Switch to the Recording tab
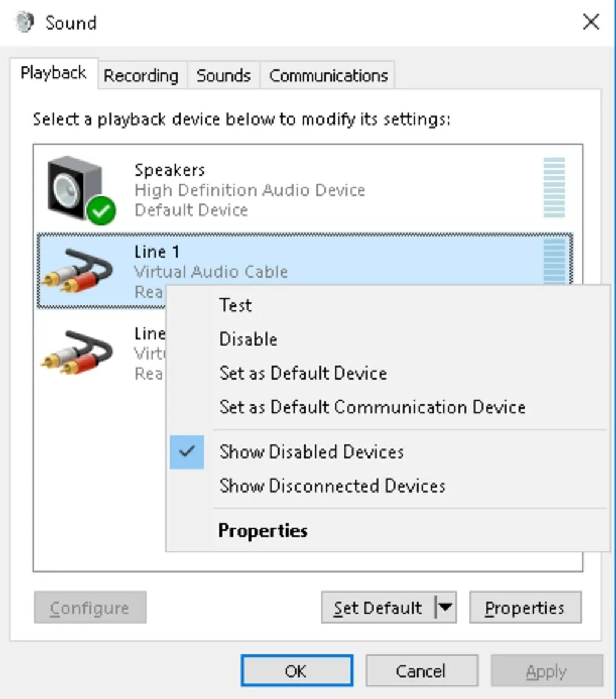 click(x=141, y=75)
